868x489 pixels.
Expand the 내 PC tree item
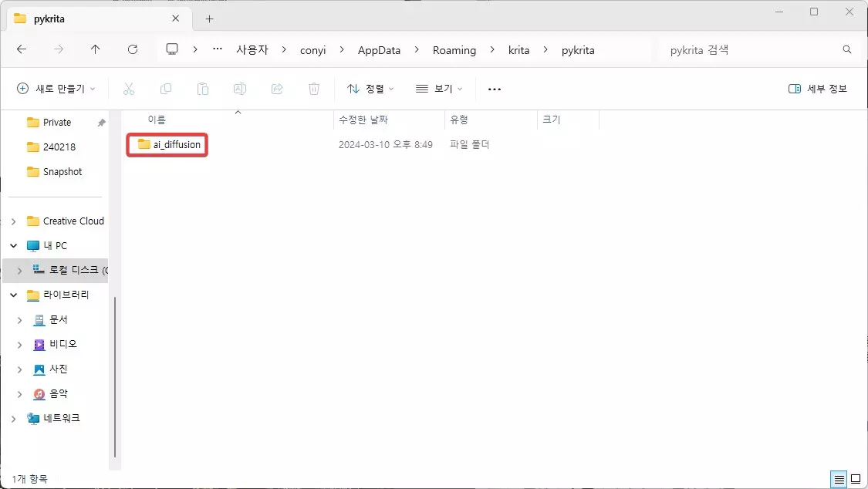click(13, 245)
